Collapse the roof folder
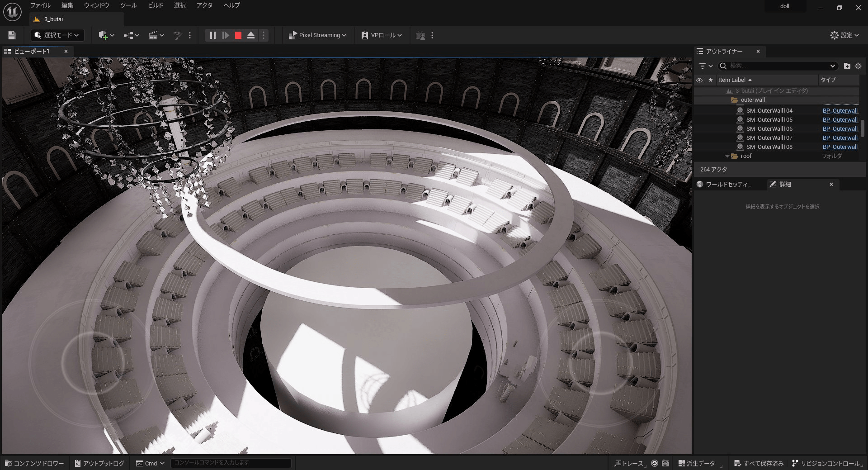868x470 pixels. pyautogui.click(x=727, y=156)
